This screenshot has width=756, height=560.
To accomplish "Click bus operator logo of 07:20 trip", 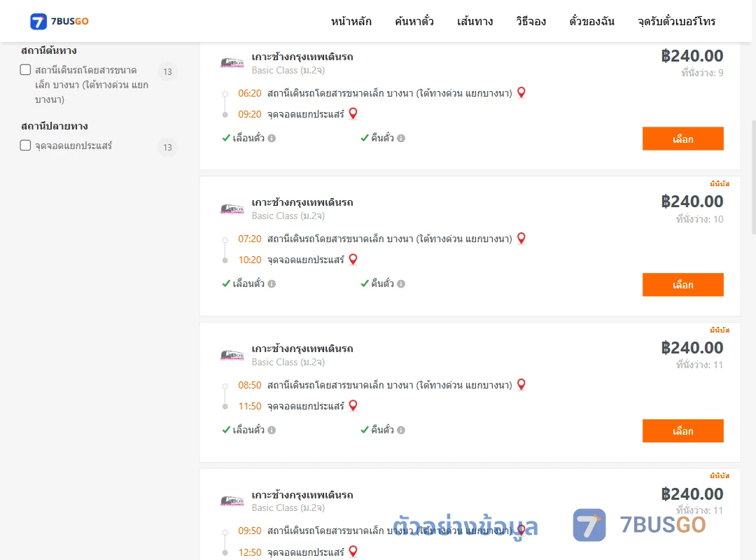I will 232,209.
